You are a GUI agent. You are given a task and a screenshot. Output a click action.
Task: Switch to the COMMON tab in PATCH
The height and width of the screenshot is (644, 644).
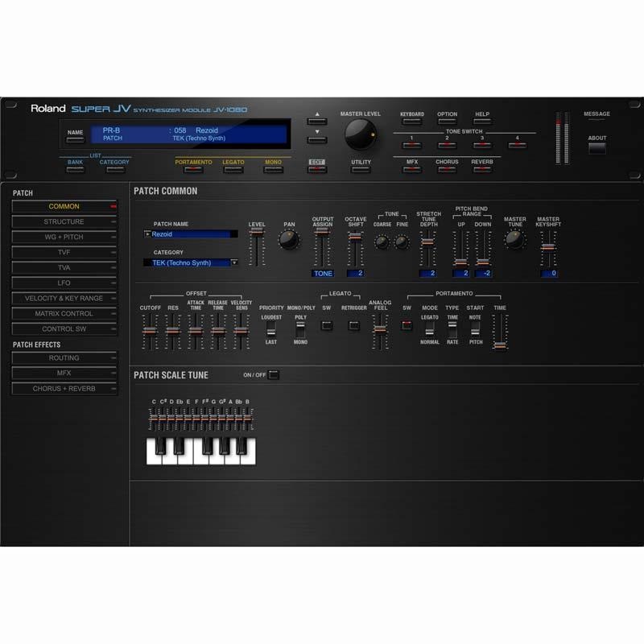point(63,207)
